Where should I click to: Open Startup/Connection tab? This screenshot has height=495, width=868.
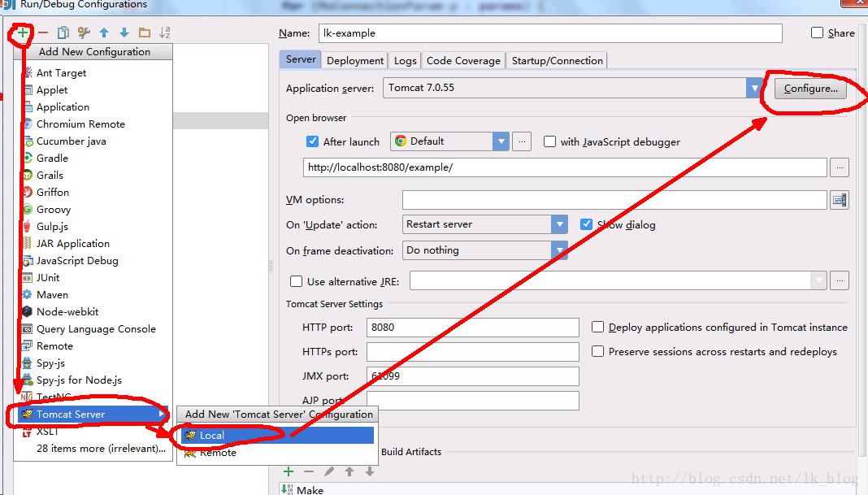tap(557, 60)
